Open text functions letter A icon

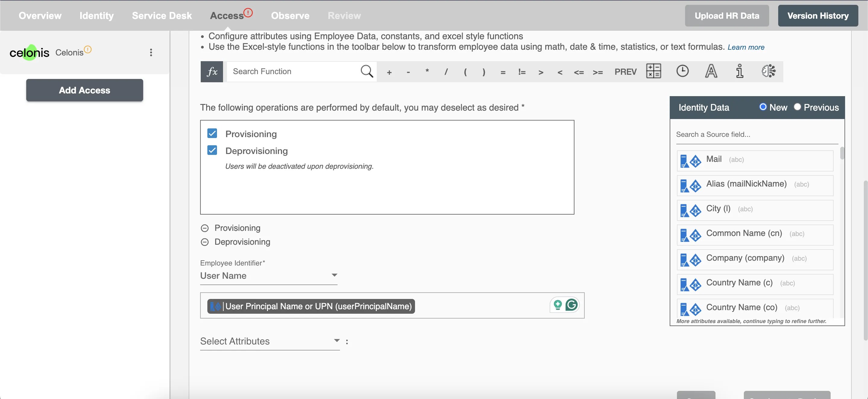click(711, 71)
